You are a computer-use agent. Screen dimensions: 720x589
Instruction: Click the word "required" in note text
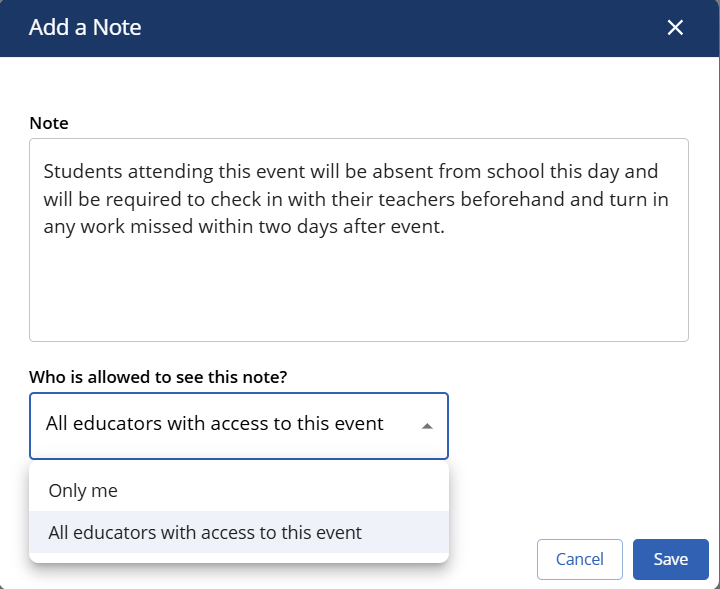148,200
